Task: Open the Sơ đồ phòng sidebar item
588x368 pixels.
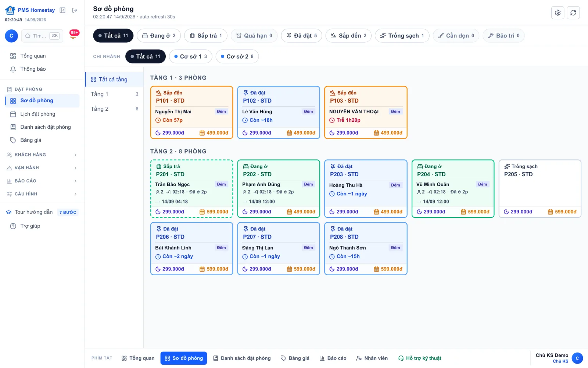Action: (x=42, y=101)
